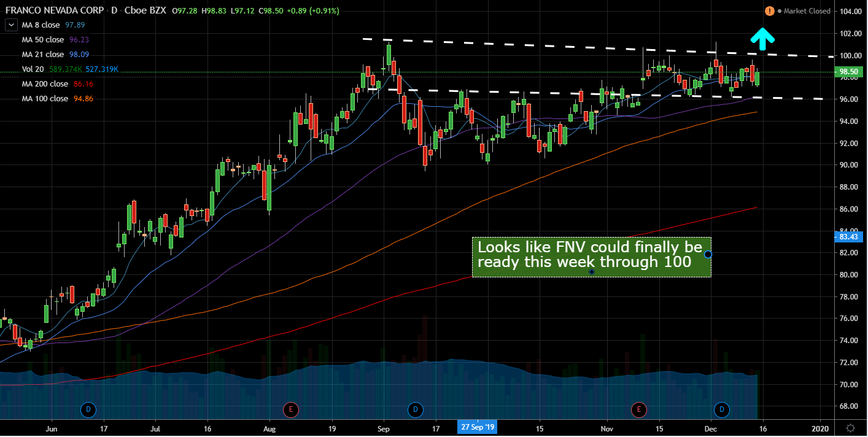Select the Vol 20 indicator

pyautogui.click(x=33, y=69)
